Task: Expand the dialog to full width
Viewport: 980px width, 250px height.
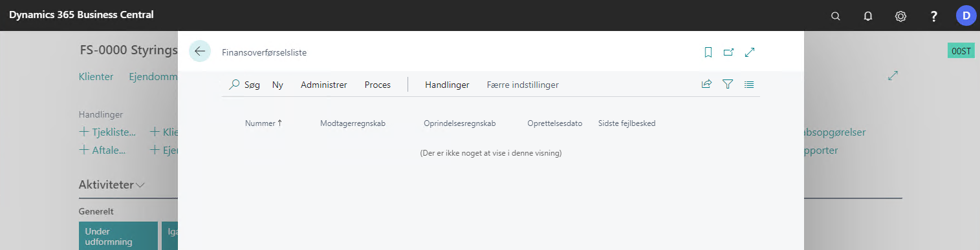Action: pyautogui.click(x=750, y=52)
